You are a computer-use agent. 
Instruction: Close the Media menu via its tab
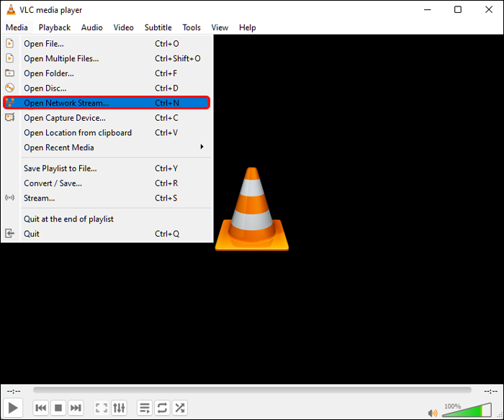click(17, 27)
